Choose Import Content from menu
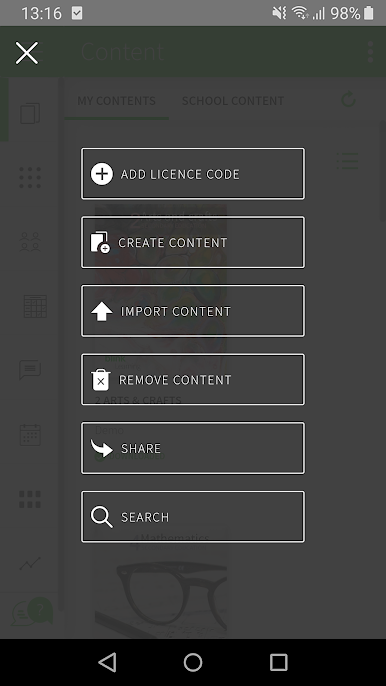 point(193,311)
